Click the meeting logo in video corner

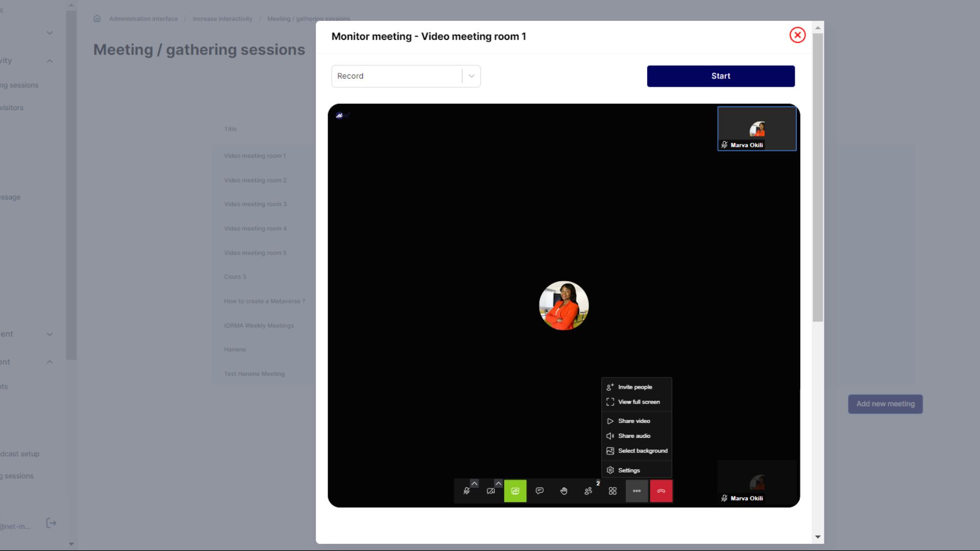click(342, 116)
